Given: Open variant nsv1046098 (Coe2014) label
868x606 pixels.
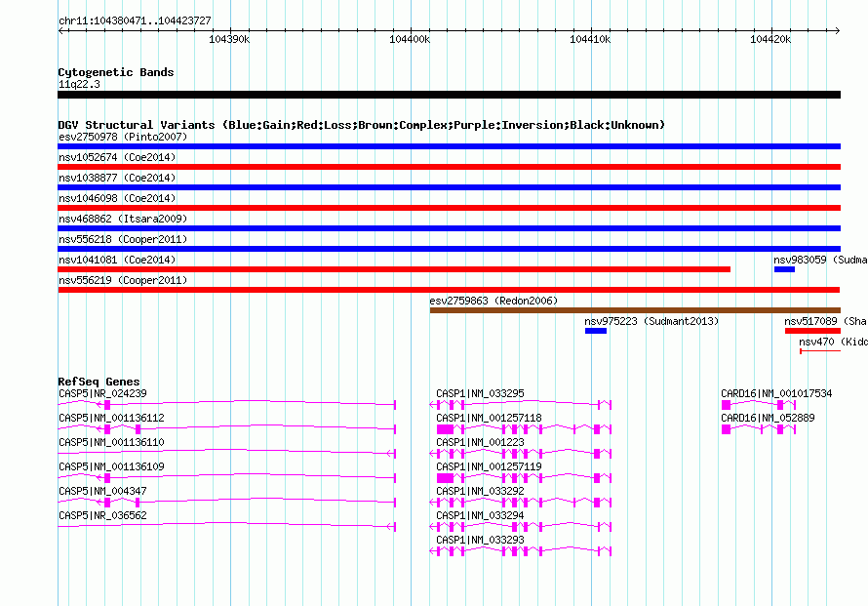Looking at the screenshot, I should [117, 198].
